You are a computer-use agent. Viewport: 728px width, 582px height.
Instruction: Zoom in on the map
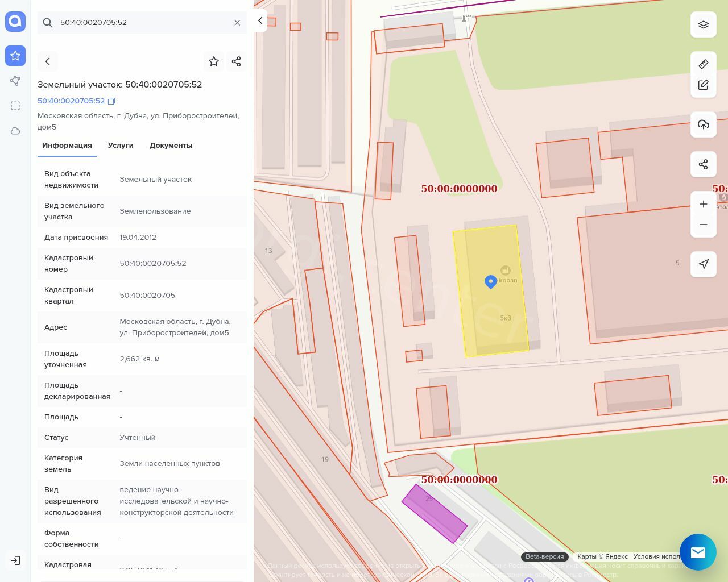pos(703,204)
